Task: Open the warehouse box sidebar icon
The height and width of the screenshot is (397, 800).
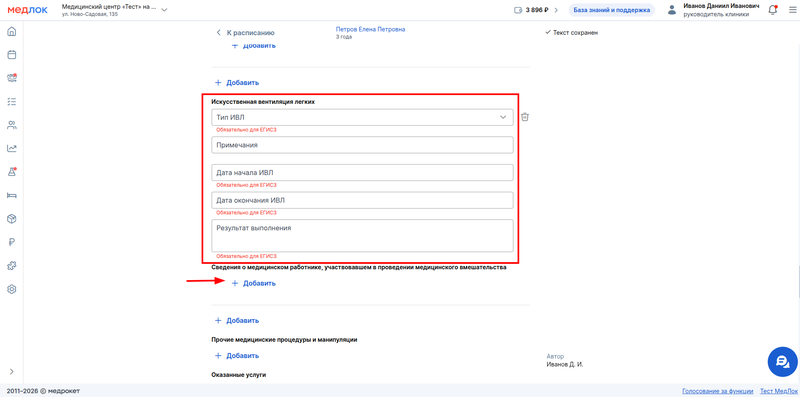Action: click(12, 219)
